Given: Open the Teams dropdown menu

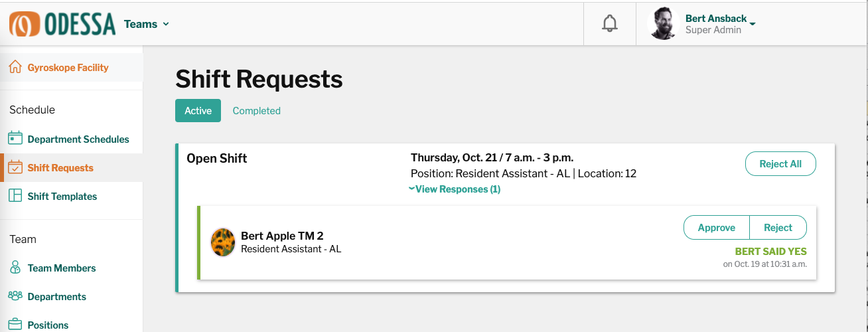Looking at the screenshot, I should coord(147,24).
